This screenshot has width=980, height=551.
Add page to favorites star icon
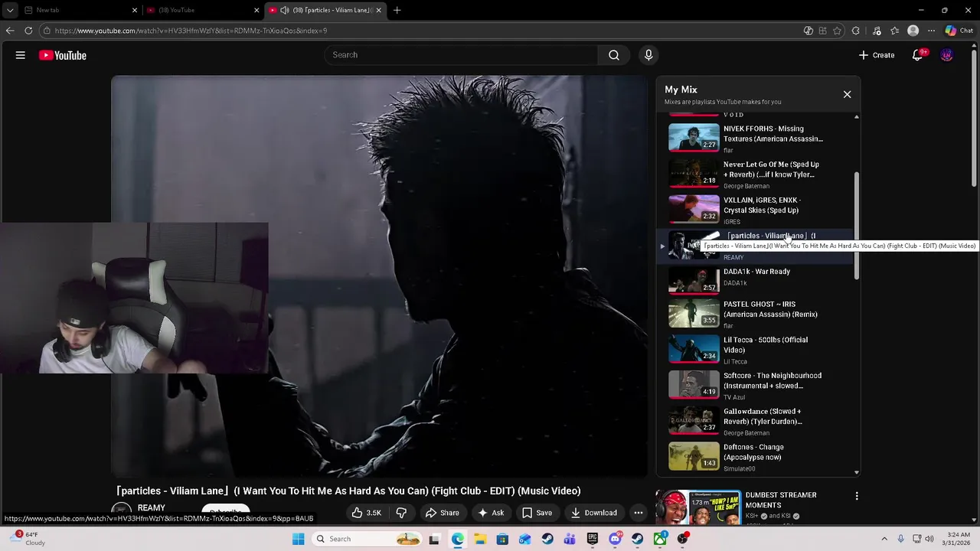(x=837, y=31)
